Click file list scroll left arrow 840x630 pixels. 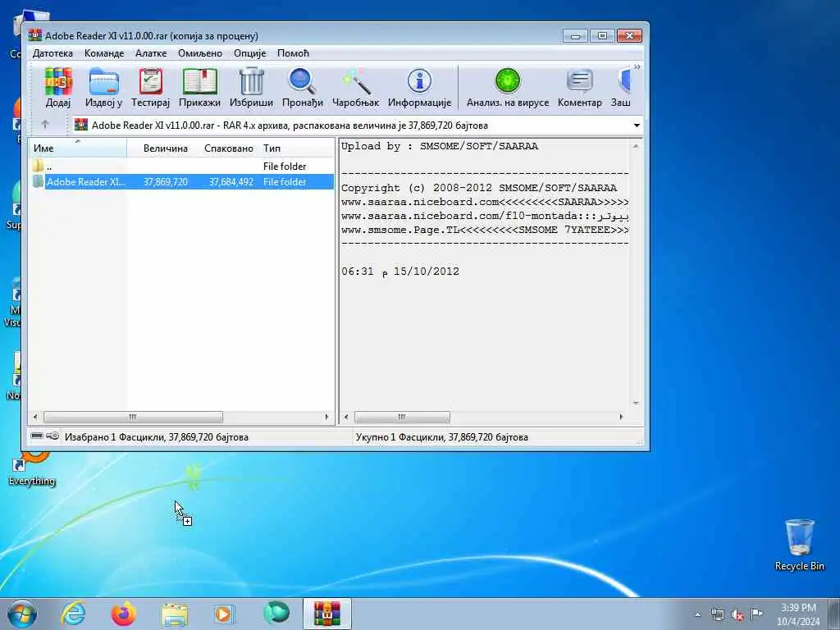[x=35, y=417]
